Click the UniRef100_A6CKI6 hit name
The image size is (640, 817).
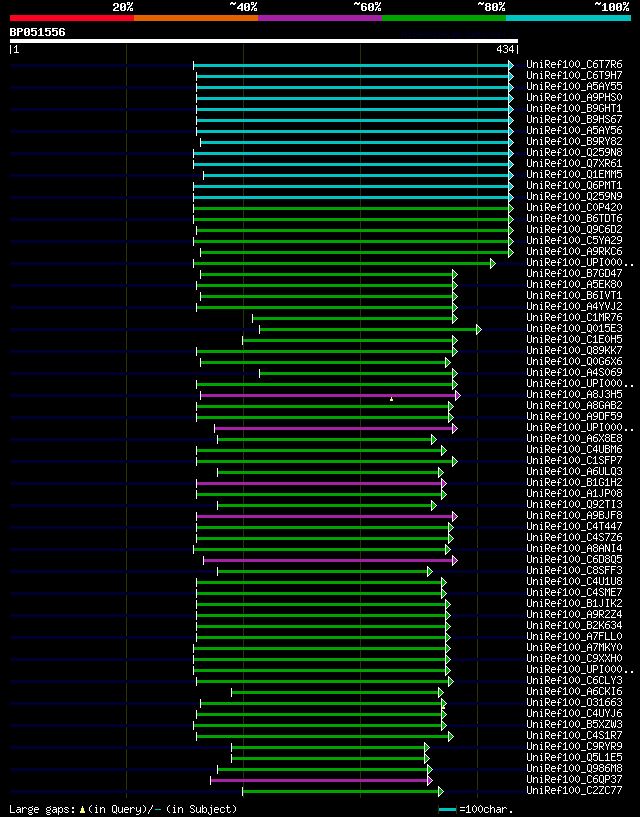coord(574,691)
